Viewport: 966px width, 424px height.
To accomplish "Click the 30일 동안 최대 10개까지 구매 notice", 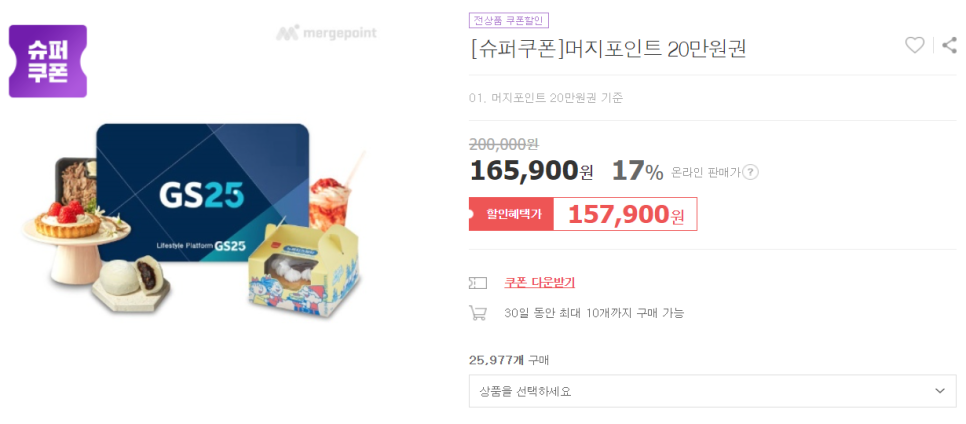I will (594, 312).
